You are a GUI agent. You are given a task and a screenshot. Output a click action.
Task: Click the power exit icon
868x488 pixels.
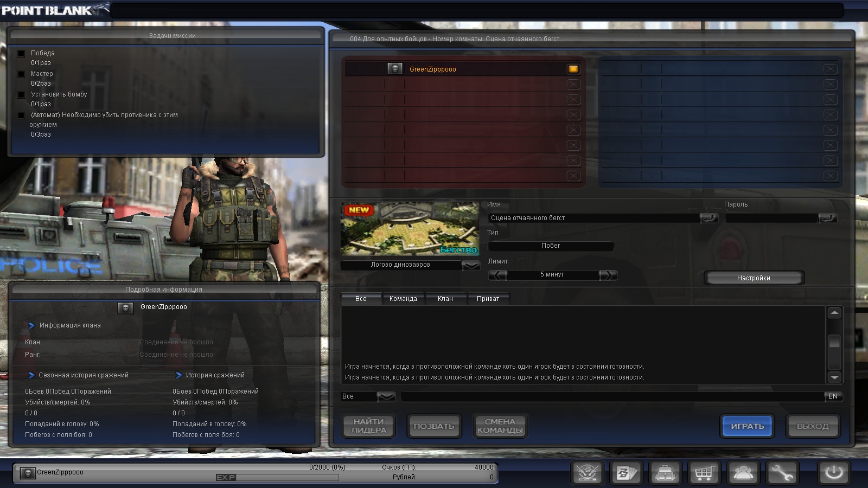point(834,473)
